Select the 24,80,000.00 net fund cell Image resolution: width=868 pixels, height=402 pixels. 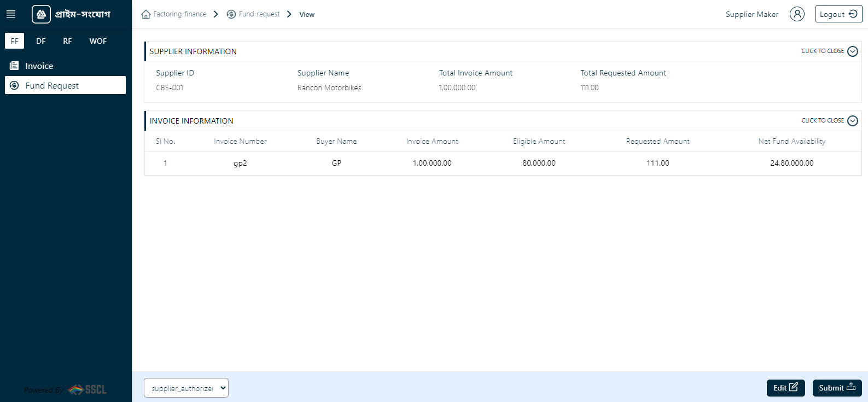point(791,163)
